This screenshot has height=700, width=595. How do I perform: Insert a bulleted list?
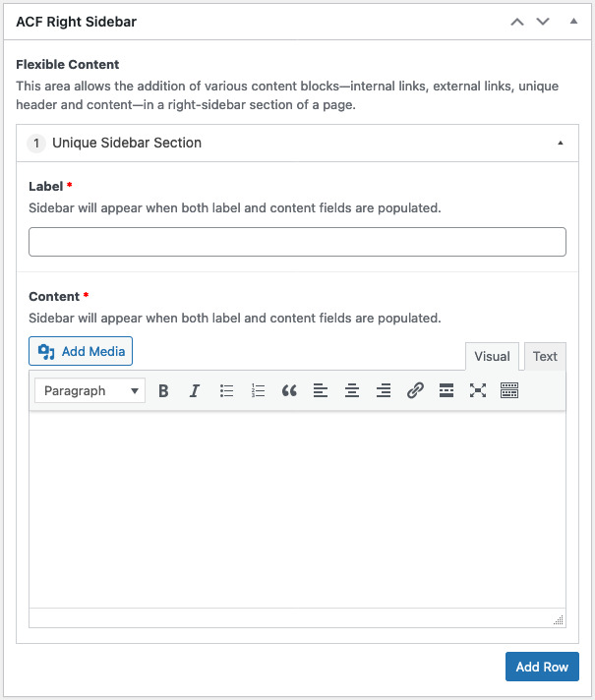click(226, 390)
